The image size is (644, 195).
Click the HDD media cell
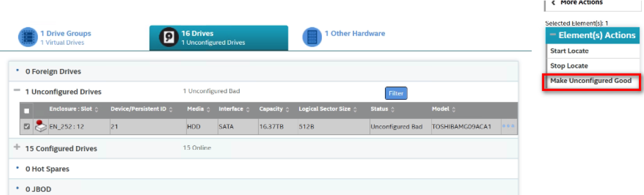pyautogui.click(x=193, y=127)
